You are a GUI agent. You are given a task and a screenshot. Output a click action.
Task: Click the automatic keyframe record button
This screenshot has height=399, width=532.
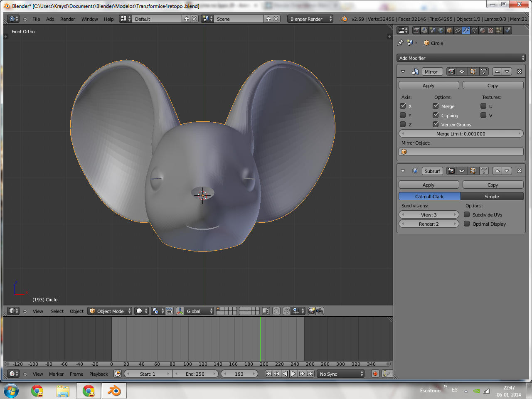pos(375,374)
